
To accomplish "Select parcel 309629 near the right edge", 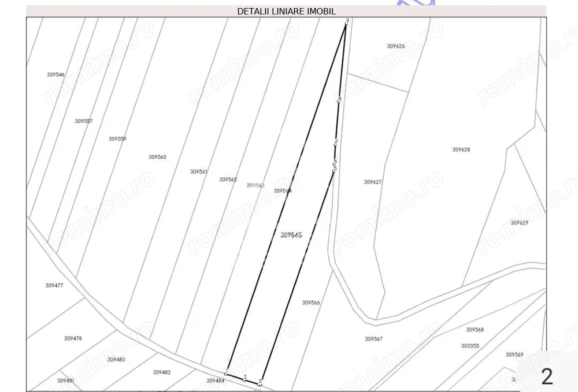I will point(518,222).
